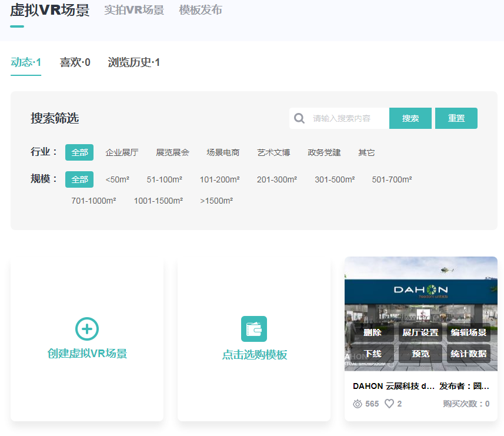Click 删除 on the DAHON scene card
The width and height of the screenshot is (504, 436).
[372, 332]
